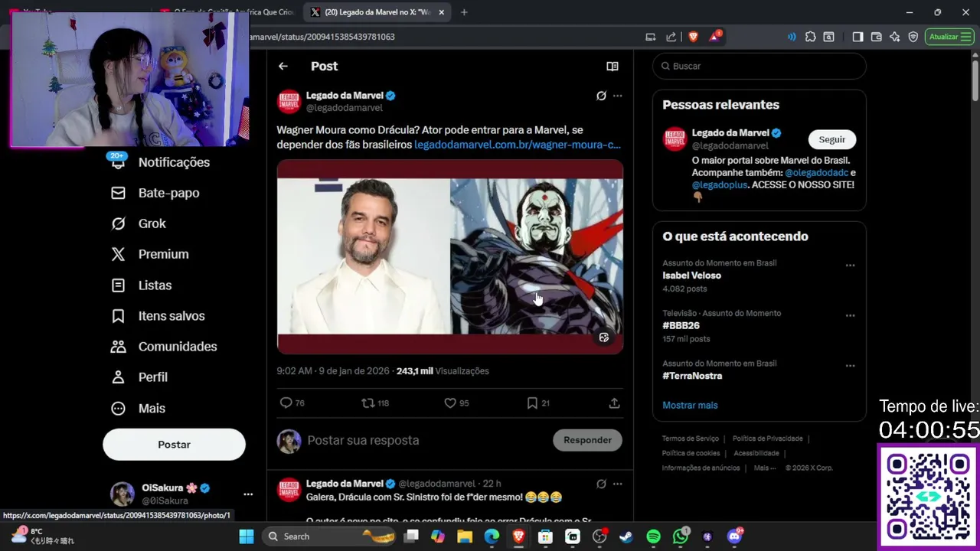Open WhatsApp from the taskbar

[x=681, y=537]
